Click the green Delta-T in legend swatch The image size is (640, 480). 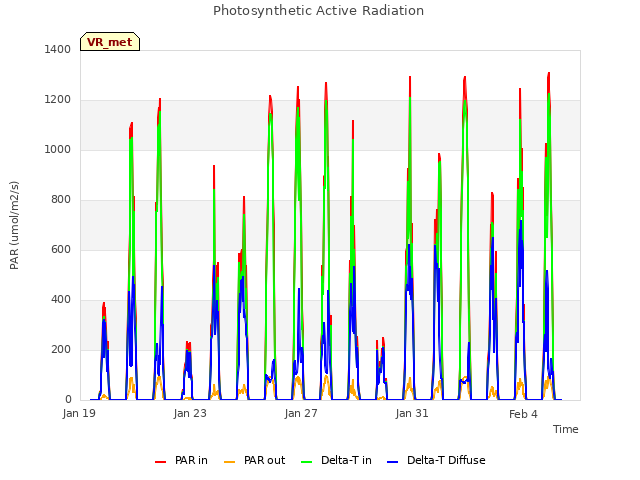[307, 462]
